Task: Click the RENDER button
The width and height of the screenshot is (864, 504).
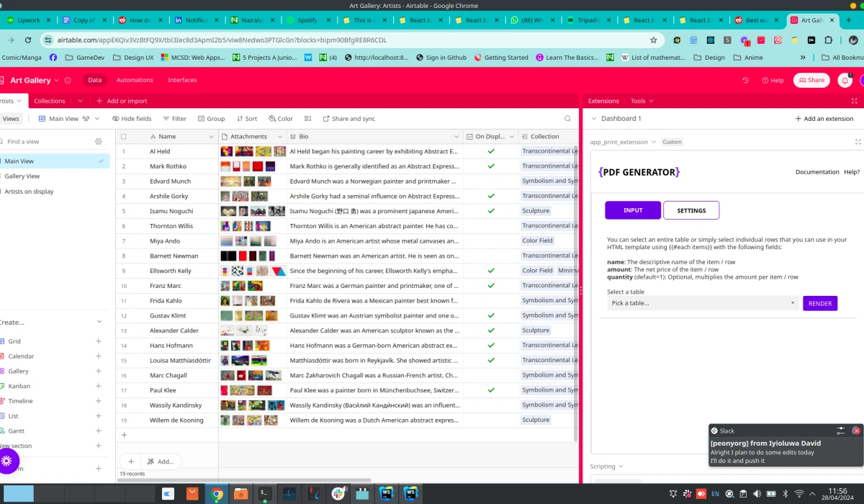Action: pos(819,303)
